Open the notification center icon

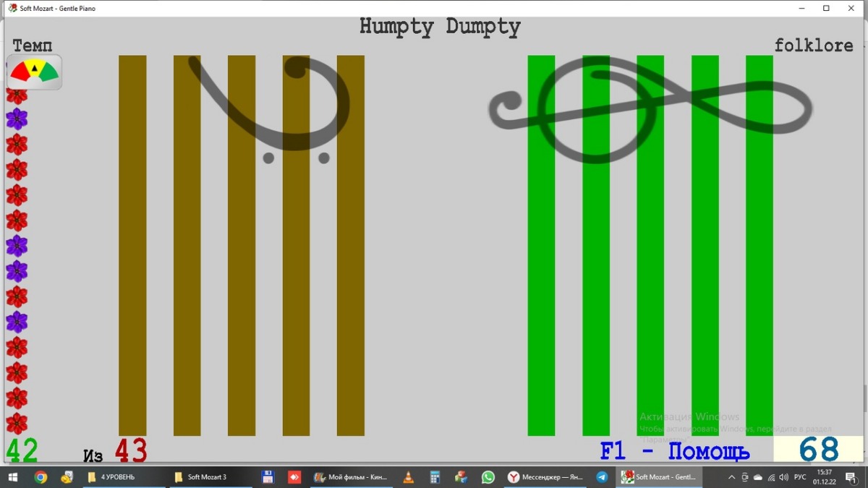coord(851,477)
